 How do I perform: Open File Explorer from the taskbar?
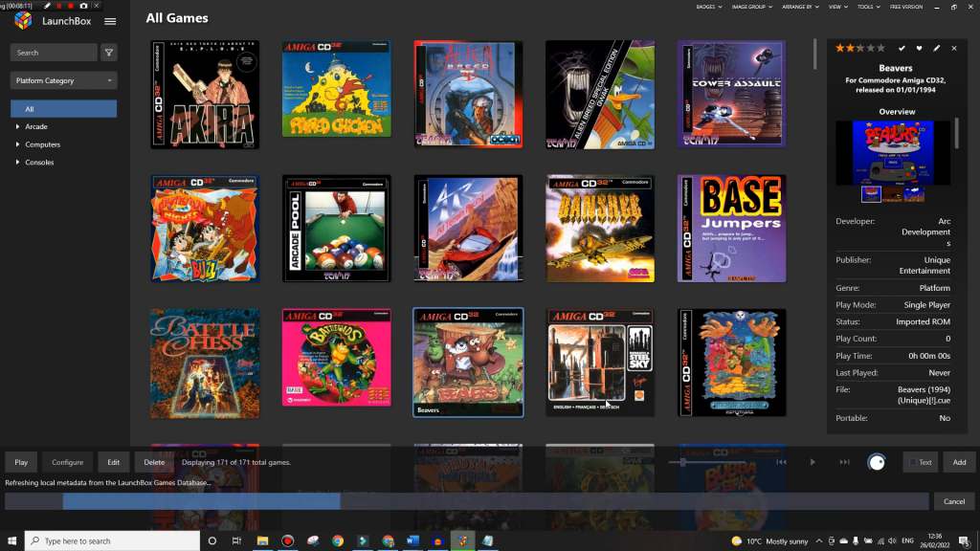pos(262,540)
